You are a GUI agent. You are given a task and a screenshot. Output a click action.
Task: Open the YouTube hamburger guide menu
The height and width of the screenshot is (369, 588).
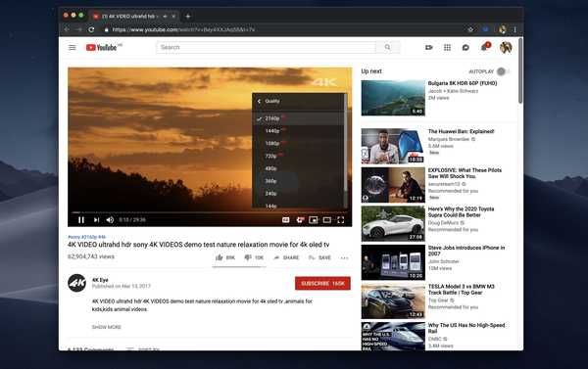[72, 48]
